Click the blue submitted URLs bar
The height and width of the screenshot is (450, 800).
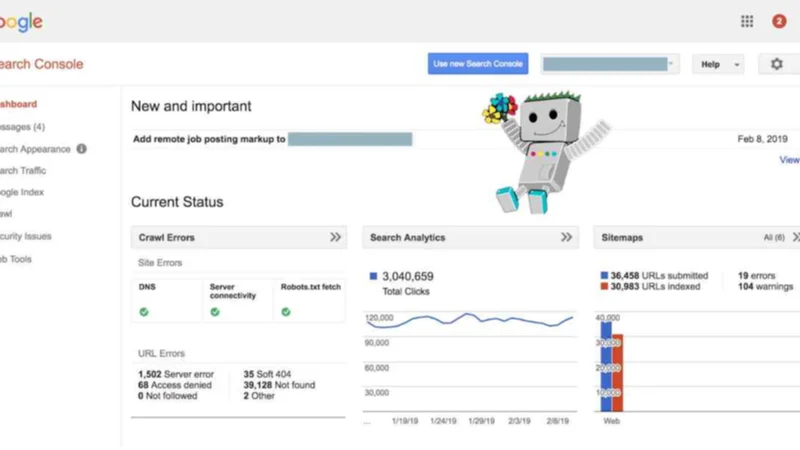606,366
